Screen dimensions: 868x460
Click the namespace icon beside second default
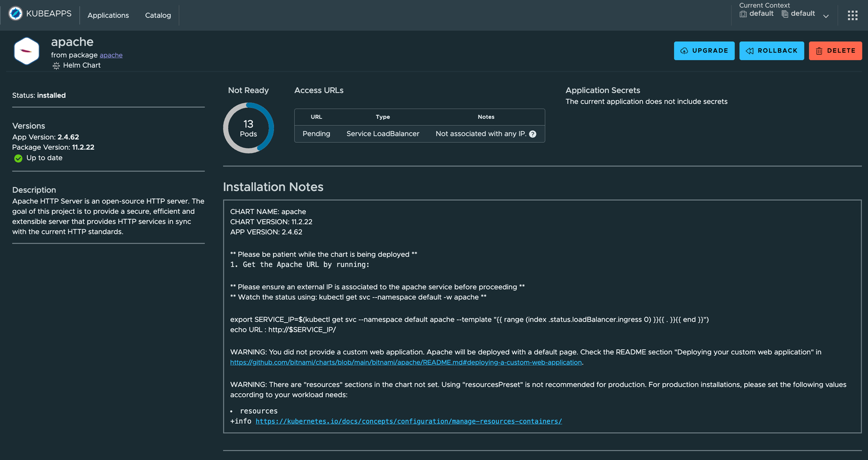click(x=785, y=14)
